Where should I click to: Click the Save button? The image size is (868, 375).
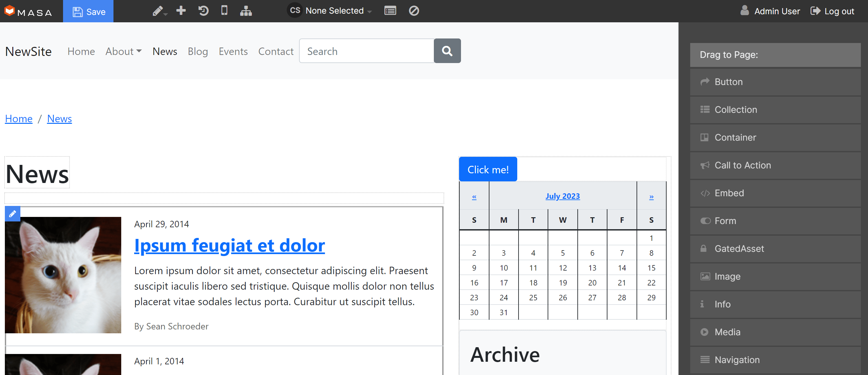pyautogui.click(x=88, y=11)
